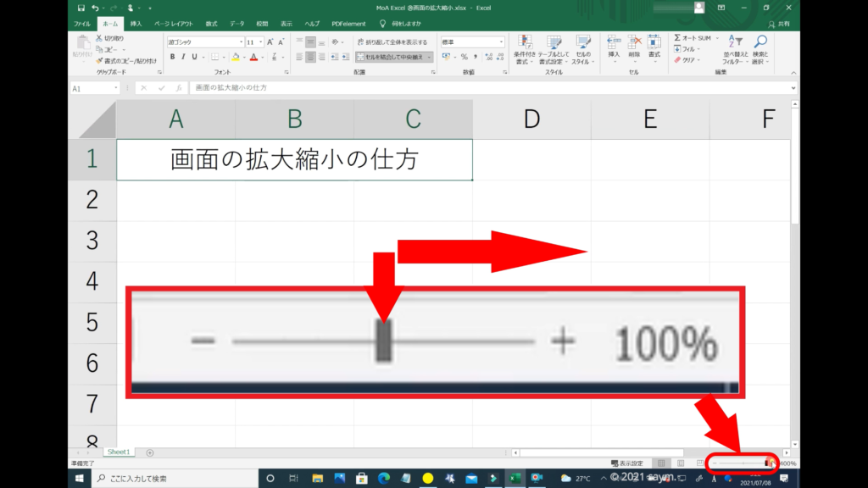Screen dimensions: 868x488
Task: Open the 表示 (View) ribbon tab
Action: pos(287,23)
